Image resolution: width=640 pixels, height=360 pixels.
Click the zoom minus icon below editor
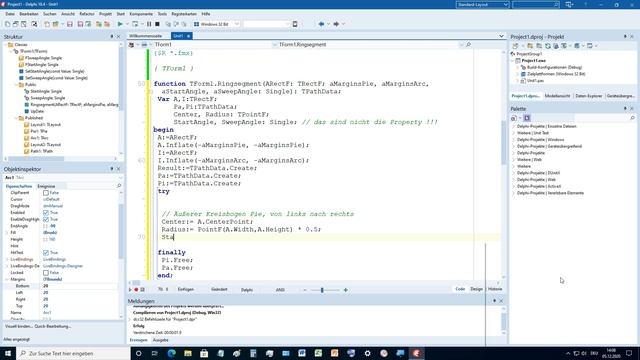click(305, 290)
